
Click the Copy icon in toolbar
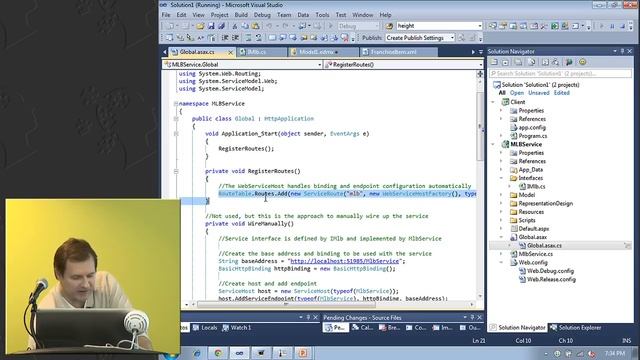pyautogui.click(x=245, y=26)
